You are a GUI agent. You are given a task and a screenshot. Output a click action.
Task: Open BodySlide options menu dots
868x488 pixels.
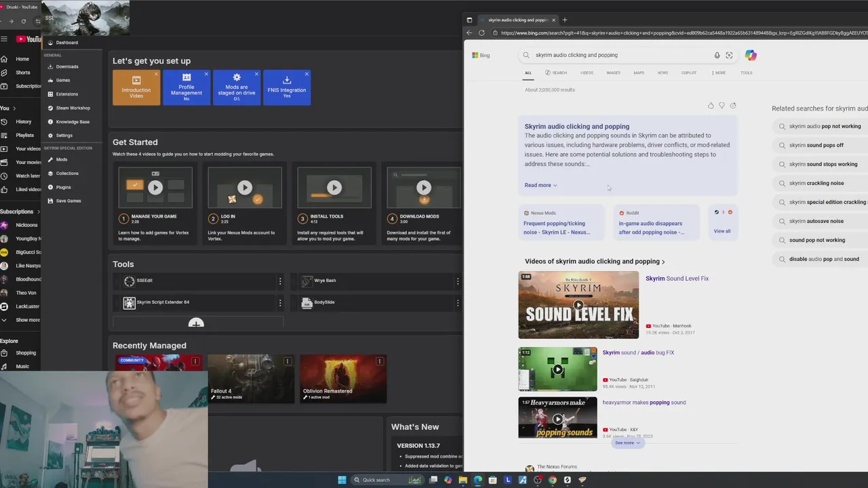(x=458, y=302)
